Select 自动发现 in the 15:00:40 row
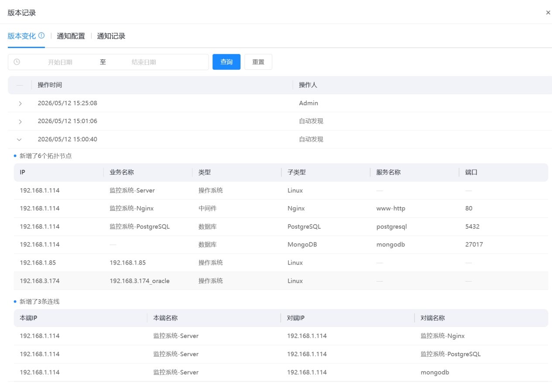The height and width of the screenshot is (392, 552). click(x=311, y=140)
